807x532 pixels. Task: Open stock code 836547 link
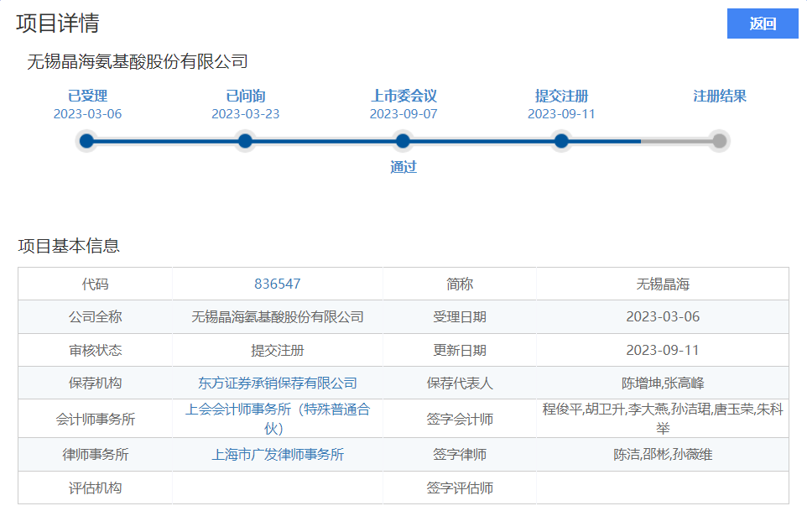tap(277, 284)
